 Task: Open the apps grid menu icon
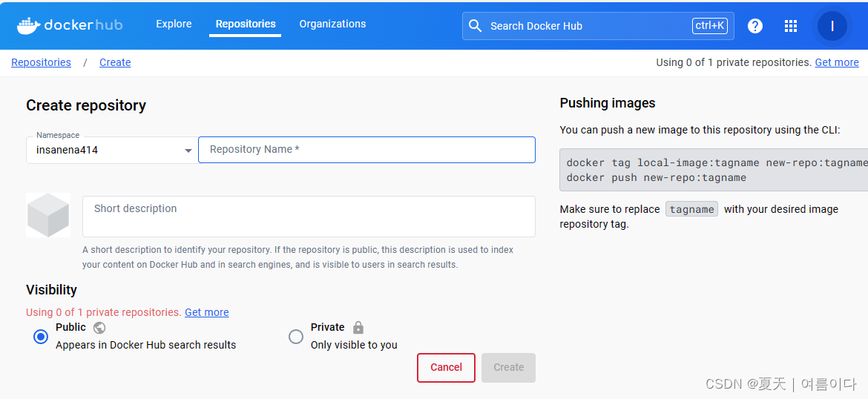click(791, 26)
